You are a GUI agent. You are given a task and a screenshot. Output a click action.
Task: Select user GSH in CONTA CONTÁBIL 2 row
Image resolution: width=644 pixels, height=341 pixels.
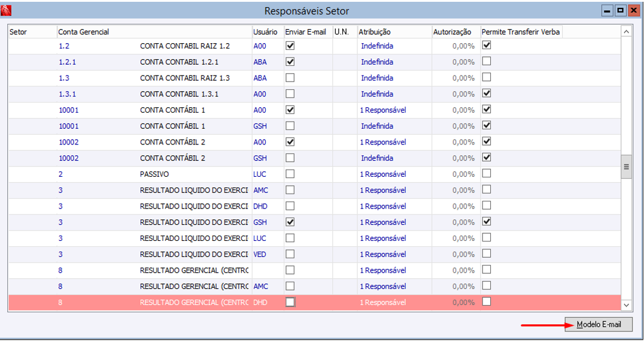(x=260, y=158)
